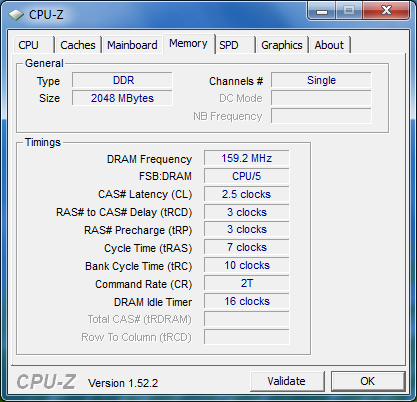The width and height of the screenshot is (417, 402).
Task: Click the empty Row To Column field
Action: coord(247,337)
